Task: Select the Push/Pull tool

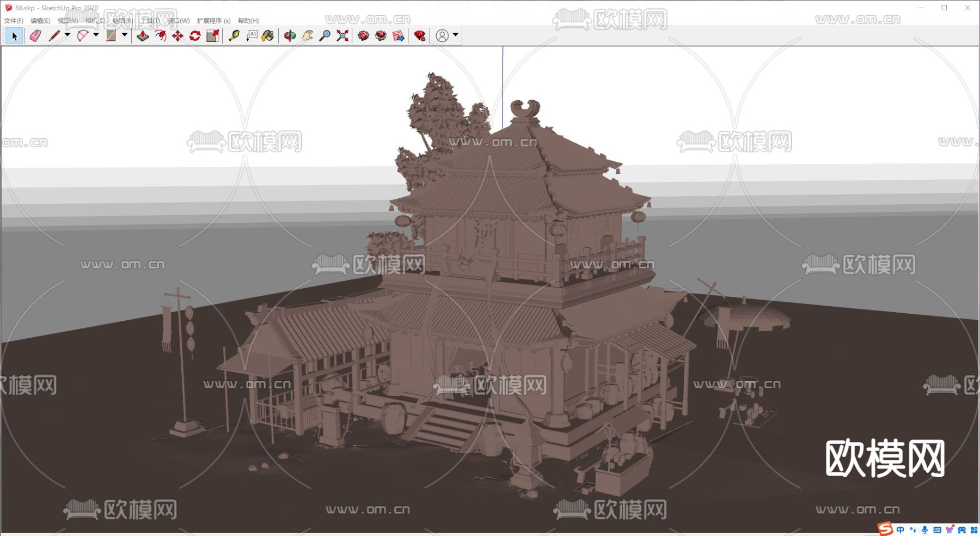Action: (143, 36)
